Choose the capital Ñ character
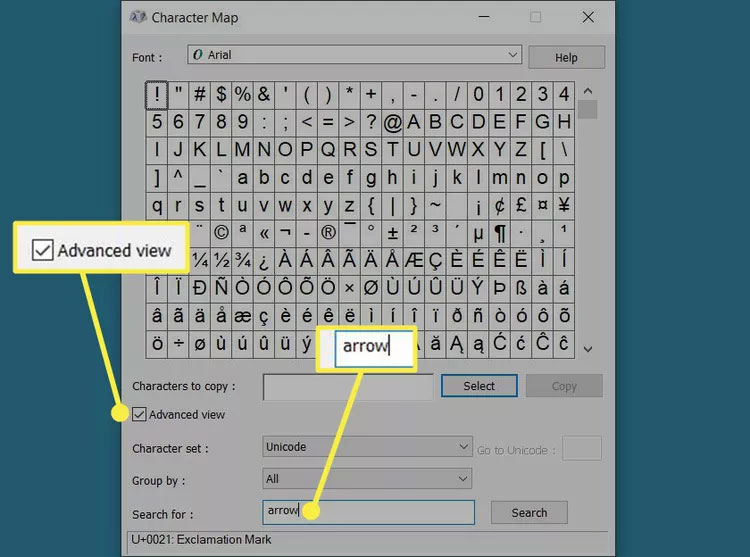The width and height of the screenshot is (750, 557). (x=221, y=289)
